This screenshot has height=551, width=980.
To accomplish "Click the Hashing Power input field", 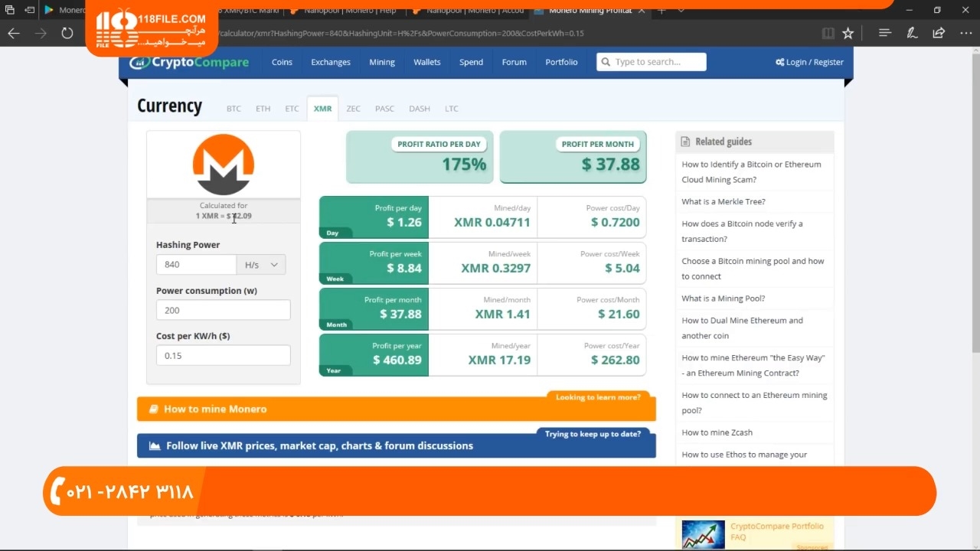I will click(x=196, y=265).
